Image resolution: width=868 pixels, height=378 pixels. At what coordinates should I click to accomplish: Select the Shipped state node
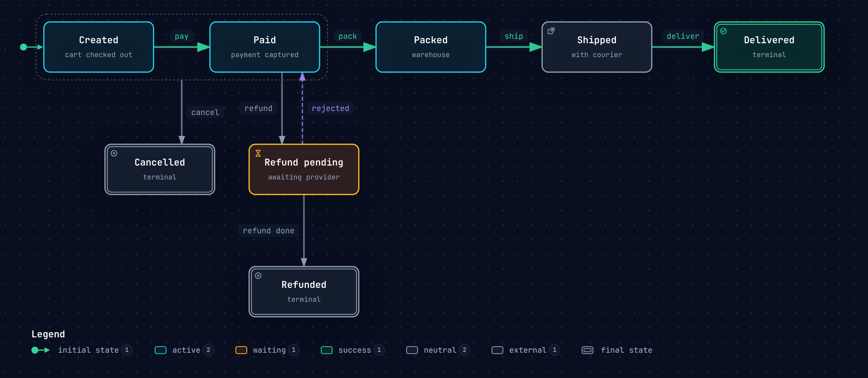tap(597, 47)
